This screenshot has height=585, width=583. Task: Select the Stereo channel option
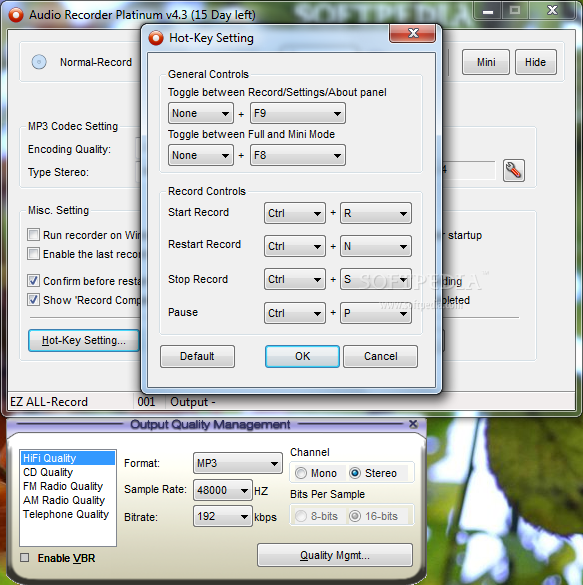pos(355,473)
